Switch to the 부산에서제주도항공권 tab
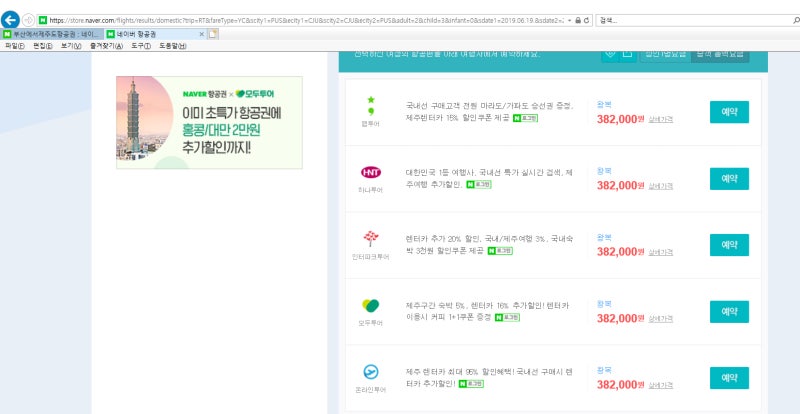This screenshot has width=800, height=414. pyautogui.click(x=53, y=34)
